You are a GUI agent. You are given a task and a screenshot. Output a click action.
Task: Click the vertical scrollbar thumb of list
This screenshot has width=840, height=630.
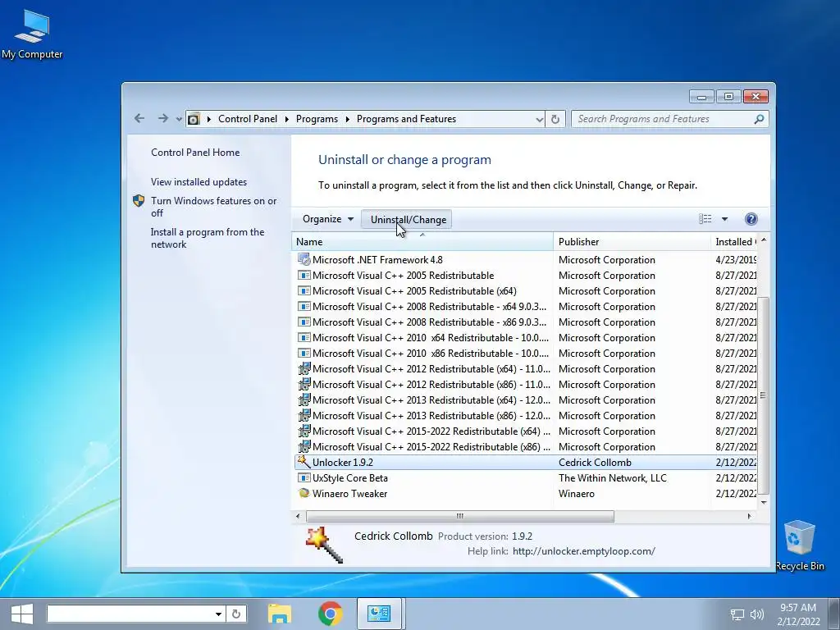(763, 395)
